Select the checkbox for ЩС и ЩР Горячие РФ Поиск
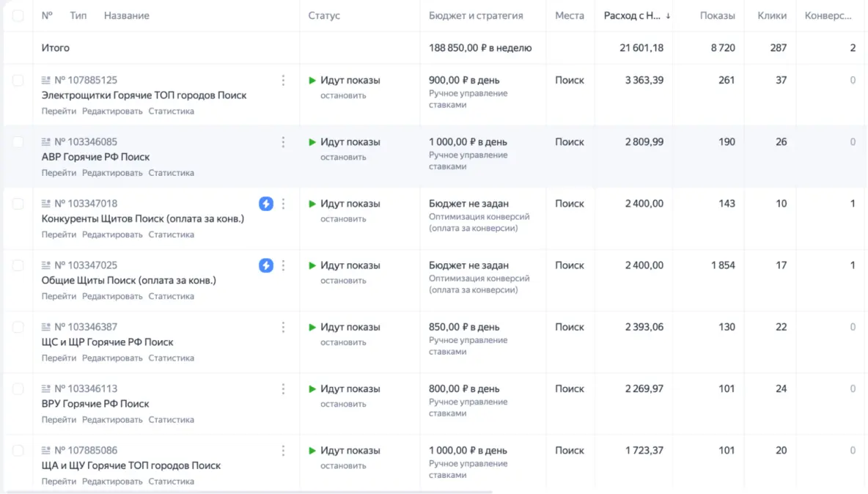 [18, 327]
